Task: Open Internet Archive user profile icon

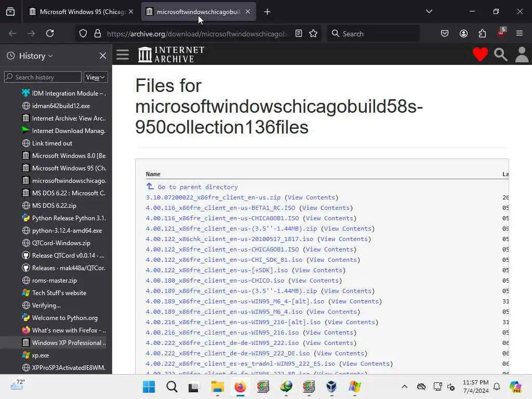Action: click(x=522, y=55)
